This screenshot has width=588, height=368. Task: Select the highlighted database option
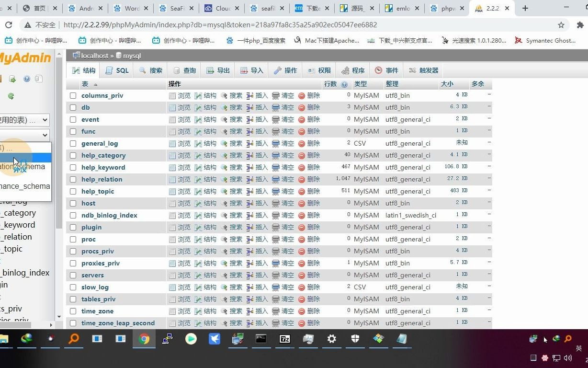[x=25, y=158]
